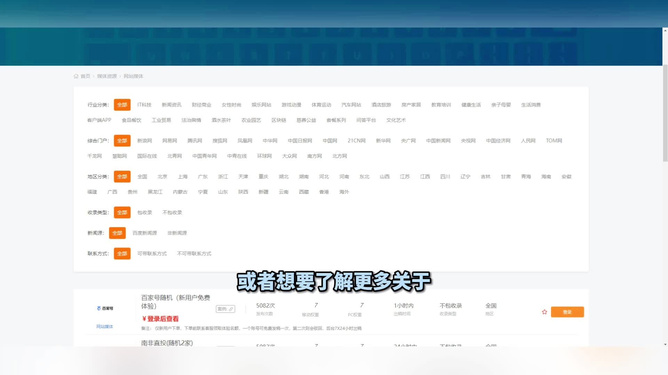Click the orange button on 百家号随机 row
The height and width of the screenshot is (375, 668).
[567, 312]
